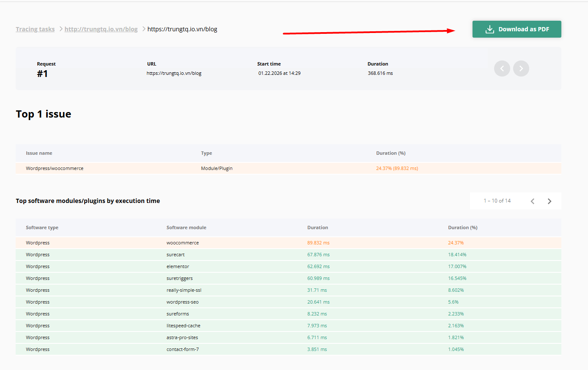Go to next request using the round arrow
Screen dimensions: 588x370
point(521,69)
